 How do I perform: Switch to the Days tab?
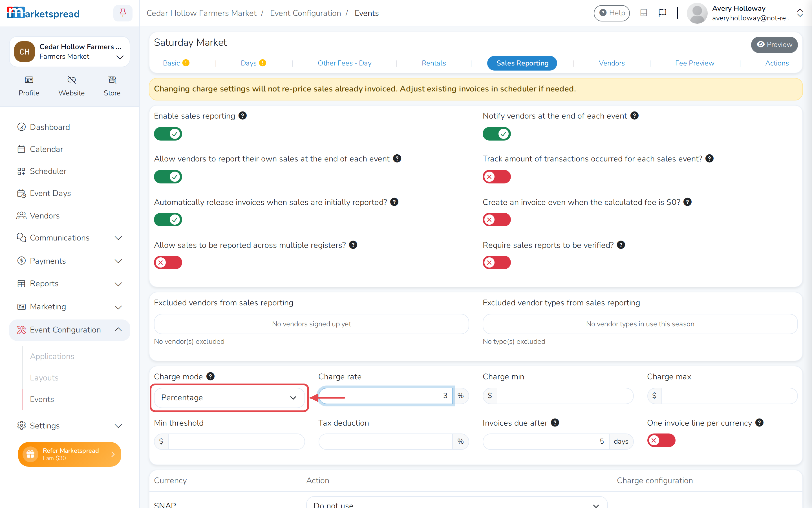(x=249, y=63)
